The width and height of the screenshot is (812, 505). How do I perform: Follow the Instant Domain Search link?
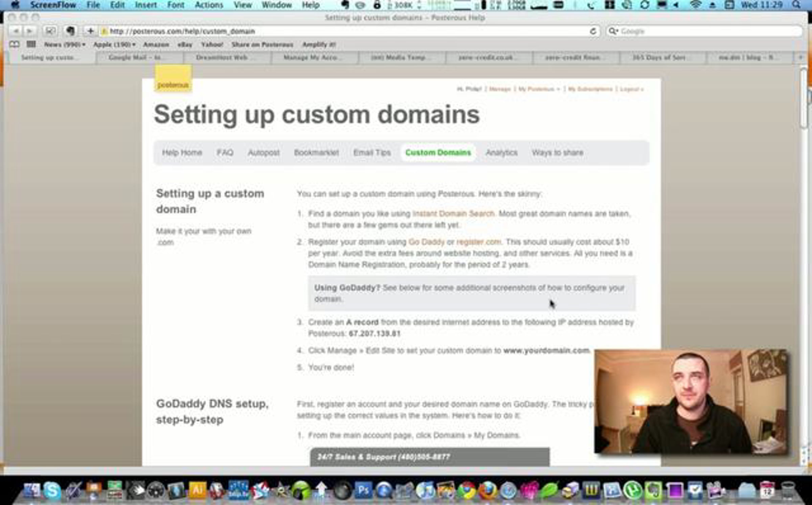(453, 214)
